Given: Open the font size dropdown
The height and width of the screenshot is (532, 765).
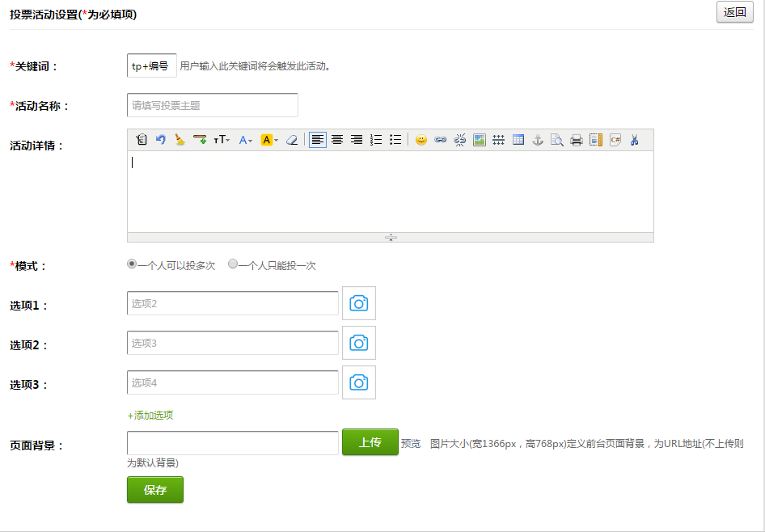Looking at the screenshot, I should tap(222, 140).
